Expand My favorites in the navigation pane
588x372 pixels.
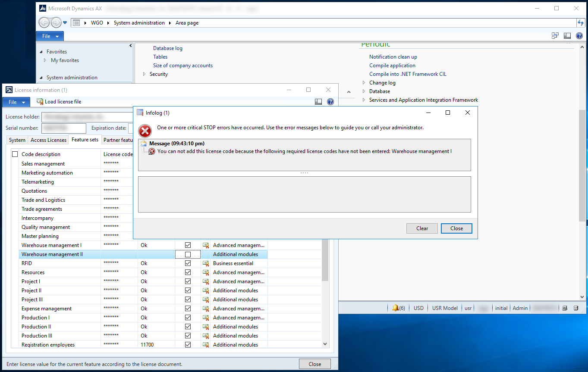pyautogui.click(x=45, y=60)
